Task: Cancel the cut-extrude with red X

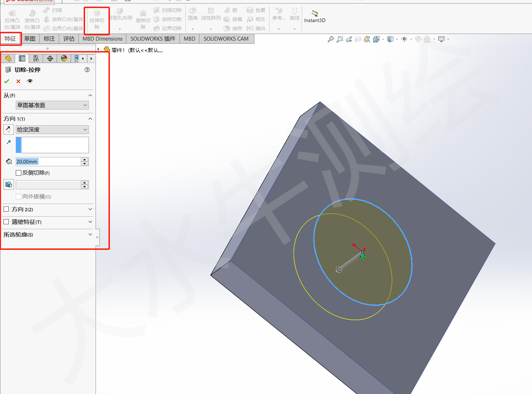Action: click(18, 81)
